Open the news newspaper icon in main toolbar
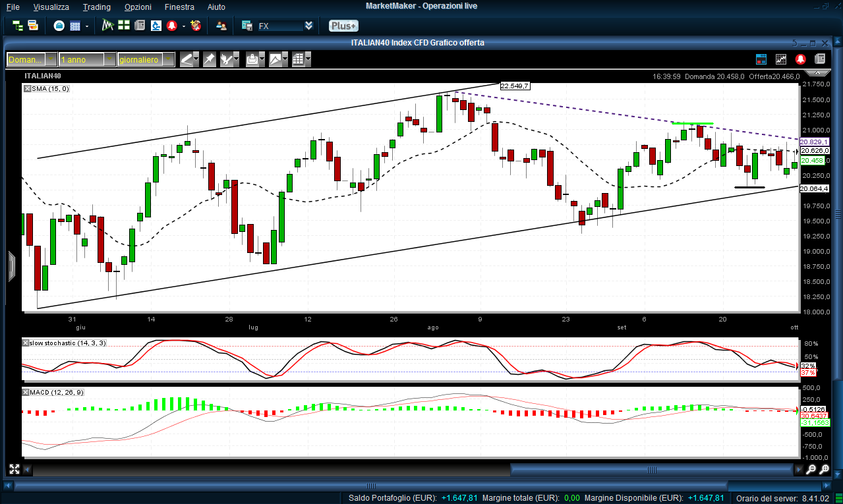 click(139, 26)
